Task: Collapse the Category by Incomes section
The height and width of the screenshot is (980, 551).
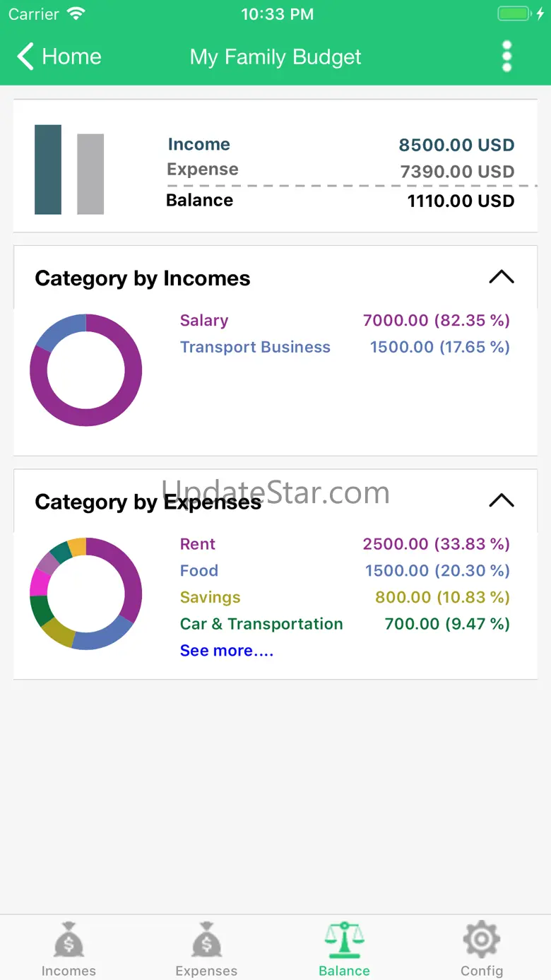Action: (502, 277)
